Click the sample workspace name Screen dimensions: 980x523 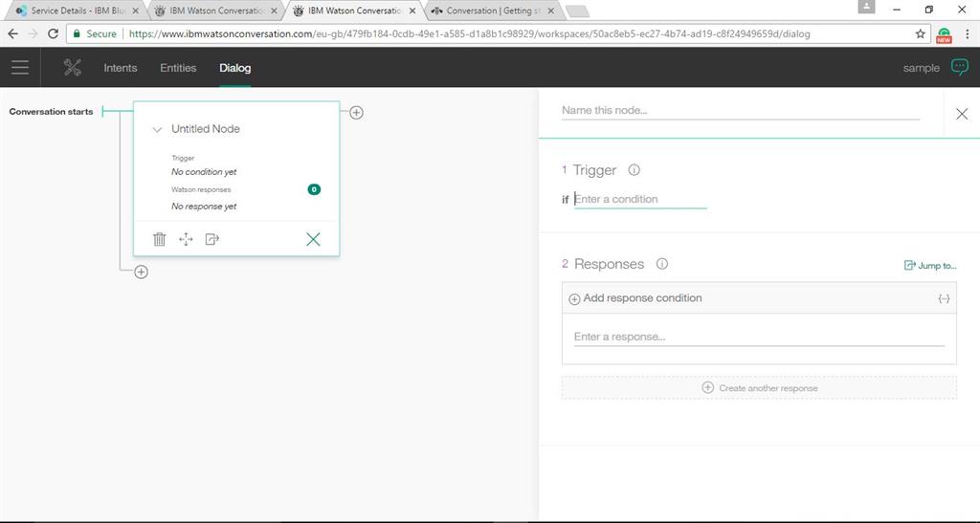pyautogui.click(x=922, y=68)
